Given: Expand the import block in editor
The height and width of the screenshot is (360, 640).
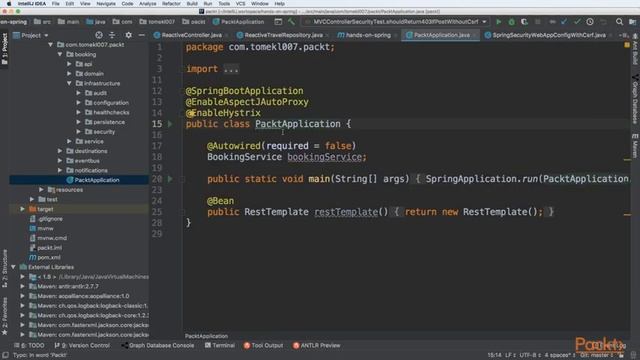Looking at the screenshot, I should (x=231, y=69).
